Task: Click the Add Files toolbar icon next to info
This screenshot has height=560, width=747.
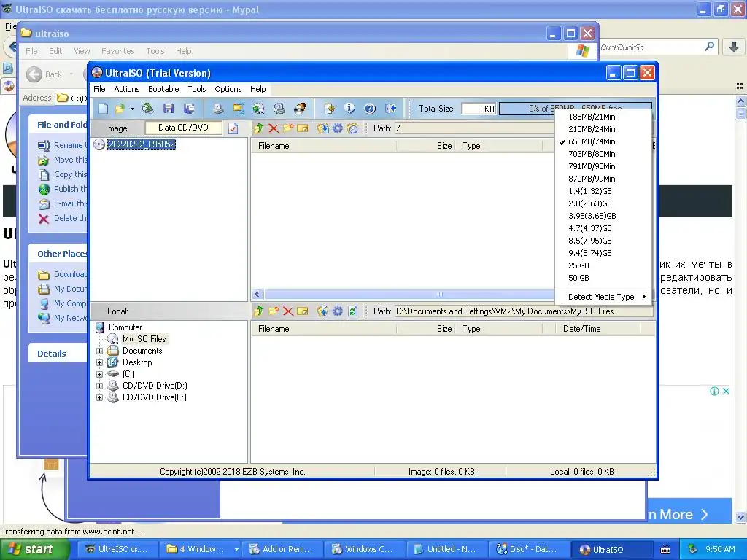Action: pos(329,109)
